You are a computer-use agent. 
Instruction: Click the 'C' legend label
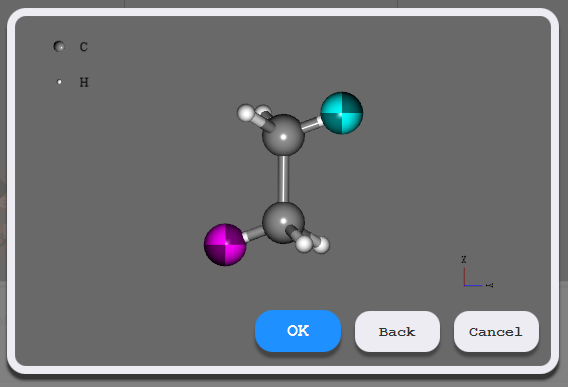[x=84, y=47]
